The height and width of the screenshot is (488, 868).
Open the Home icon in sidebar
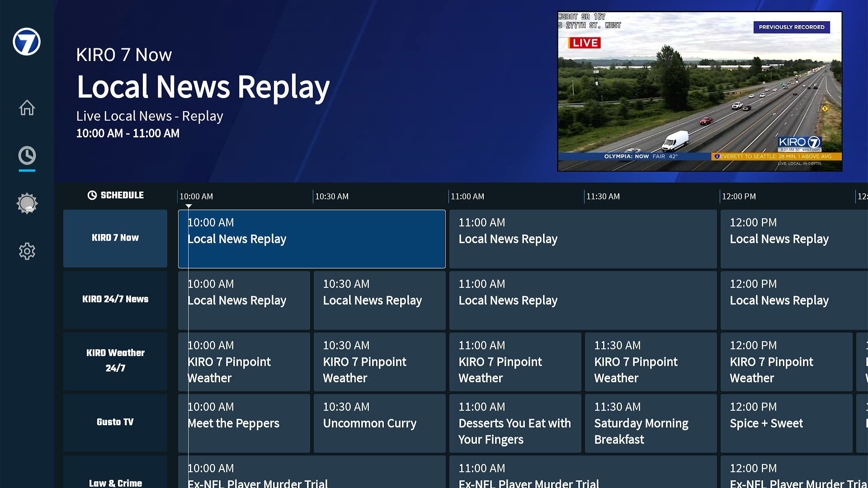pyautogui.click(x=27, y=108)
